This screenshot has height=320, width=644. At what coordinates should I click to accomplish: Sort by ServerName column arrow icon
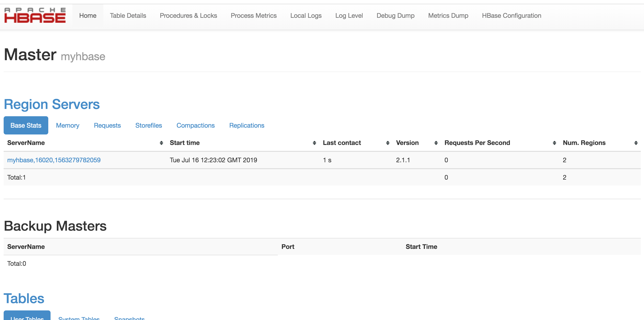pyautogui.click(x=161, y=143)
